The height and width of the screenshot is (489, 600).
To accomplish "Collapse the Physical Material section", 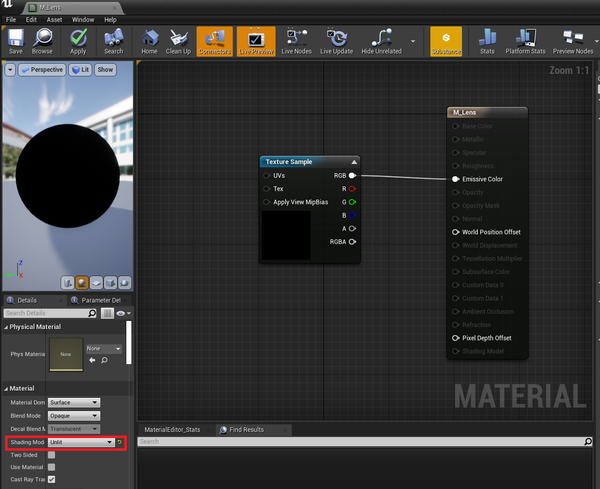I will click(x=6, y=327).
